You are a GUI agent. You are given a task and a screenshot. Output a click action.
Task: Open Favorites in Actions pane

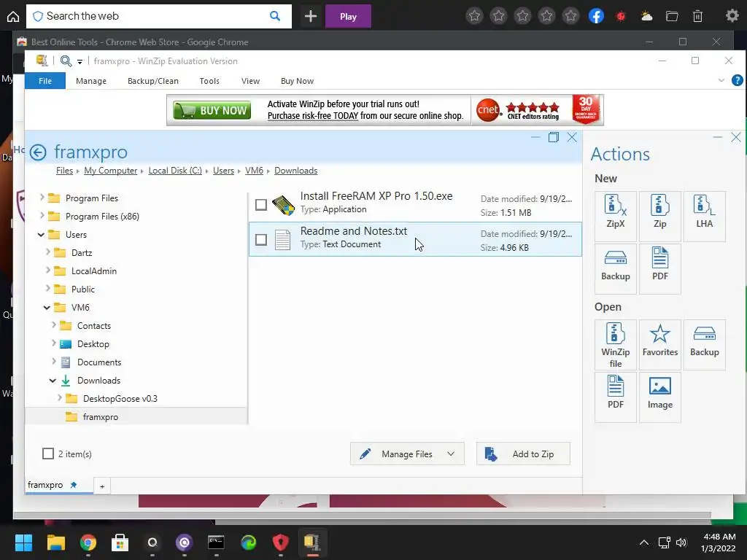(659, 345)
